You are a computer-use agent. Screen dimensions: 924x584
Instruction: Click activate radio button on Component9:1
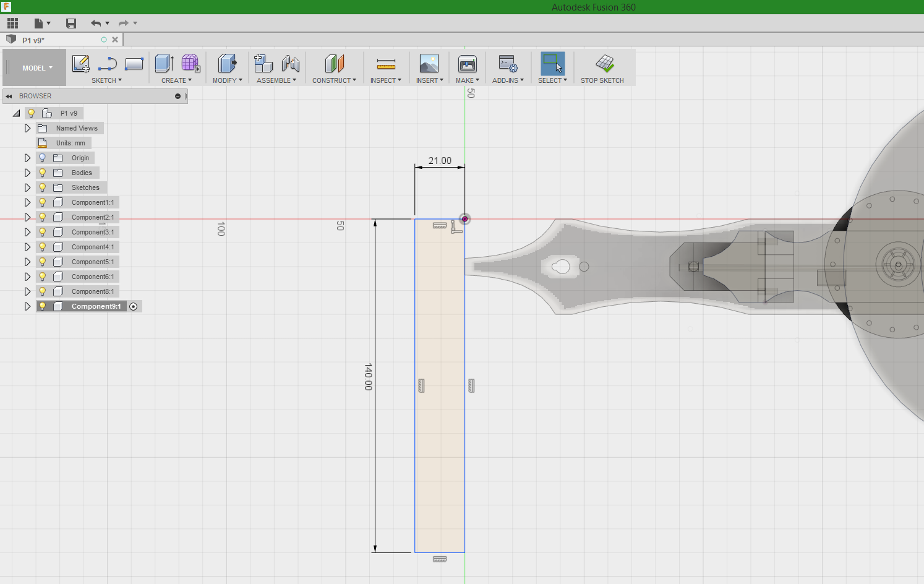point(134,307)
